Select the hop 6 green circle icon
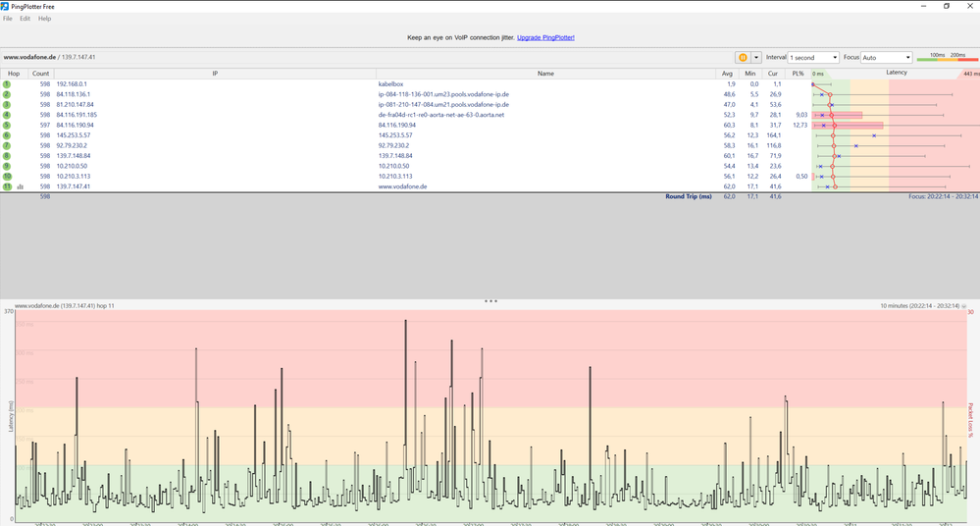 coord(7,135)
